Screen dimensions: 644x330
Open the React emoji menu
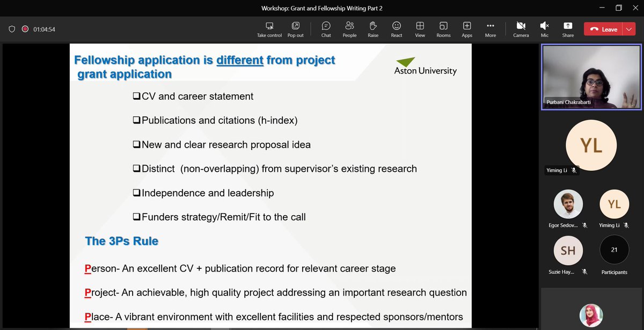[397, 30]
